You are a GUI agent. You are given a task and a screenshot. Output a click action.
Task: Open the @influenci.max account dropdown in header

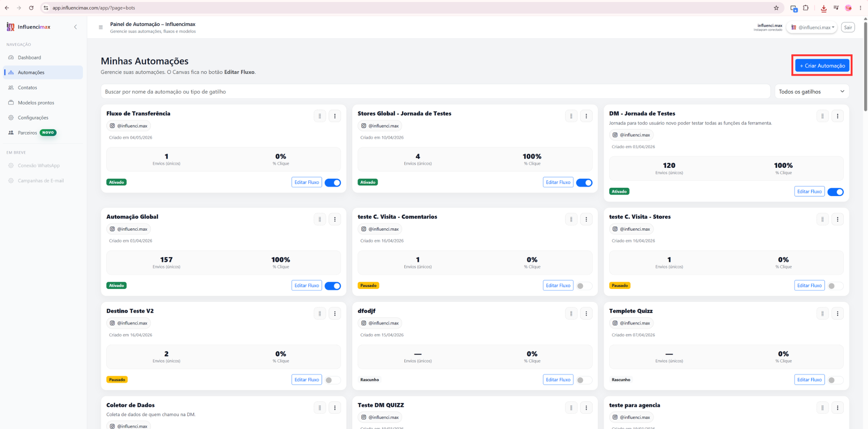click(812, 27)
